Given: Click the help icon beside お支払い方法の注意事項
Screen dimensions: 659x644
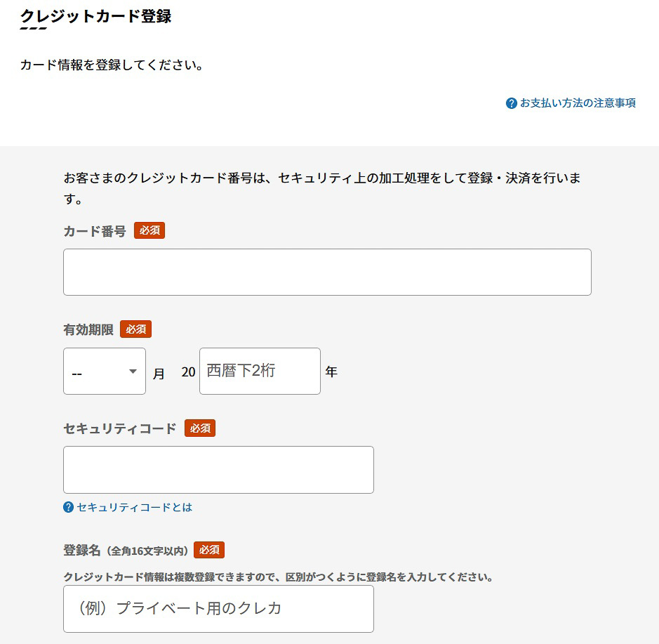Looking at the screenshot, I should point(510,103).
